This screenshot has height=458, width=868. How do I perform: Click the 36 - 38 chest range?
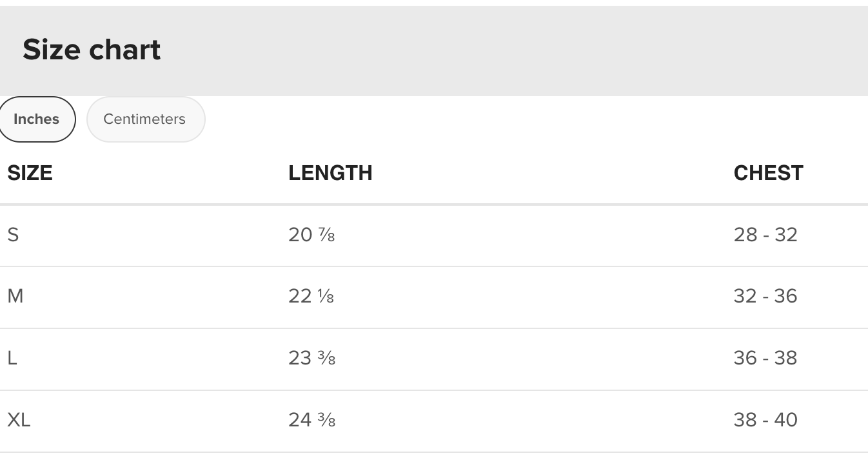pos(765,358)
